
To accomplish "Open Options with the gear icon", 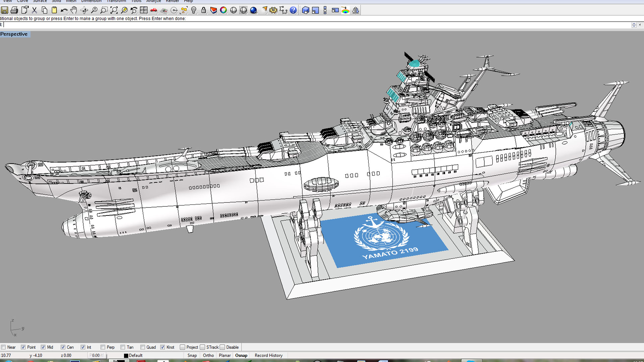I will [x=273, y=10].
